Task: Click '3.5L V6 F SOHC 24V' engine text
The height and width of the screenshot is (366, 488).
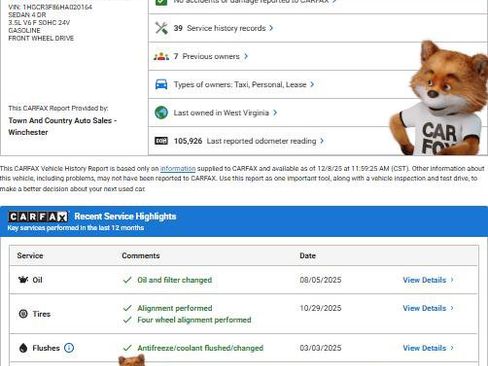Action: coord(39,22)
